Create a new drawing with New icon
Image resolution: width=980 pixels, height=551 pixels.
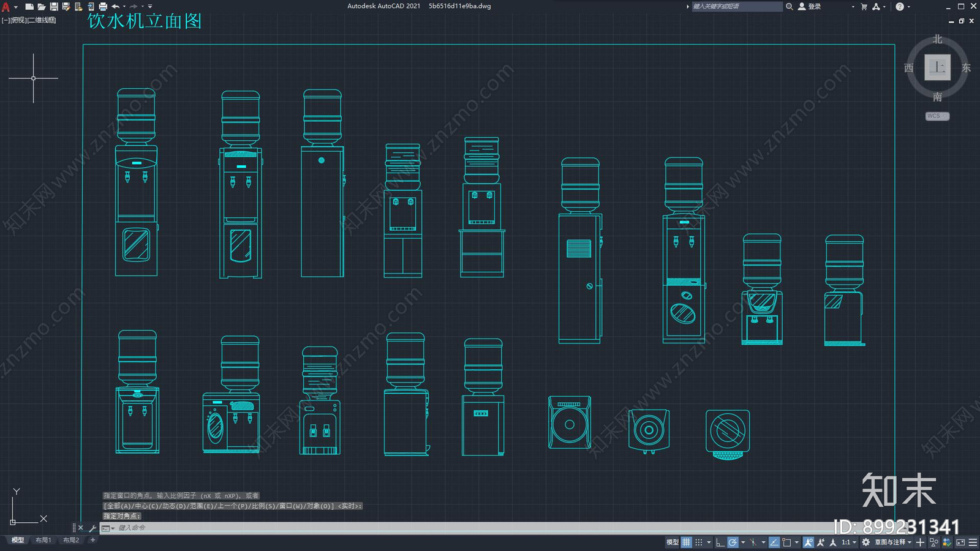click(29, 7)
